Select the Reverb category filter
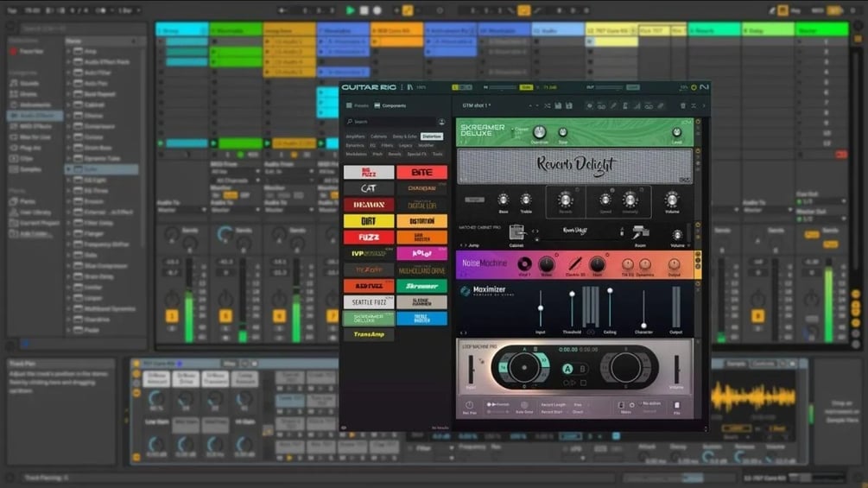 pyautogui.click(x=395, y=154)
